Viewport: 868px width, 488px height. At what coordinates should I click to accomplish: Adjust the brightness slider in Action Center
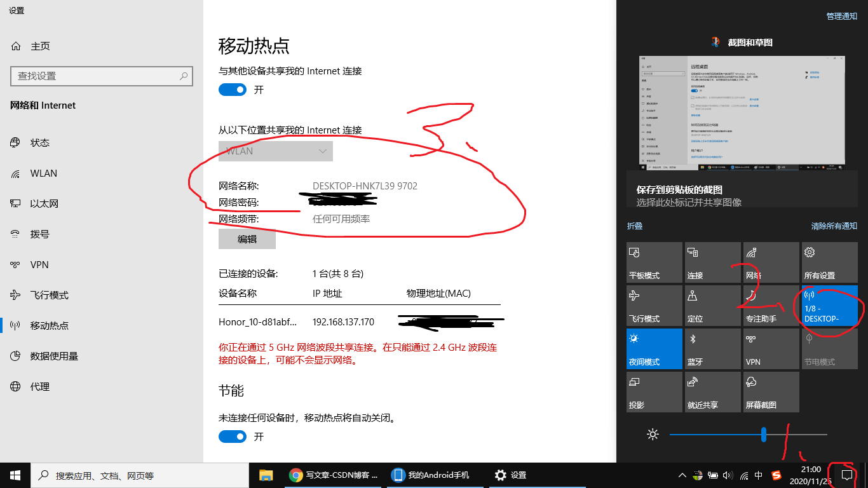coord(763,435)
